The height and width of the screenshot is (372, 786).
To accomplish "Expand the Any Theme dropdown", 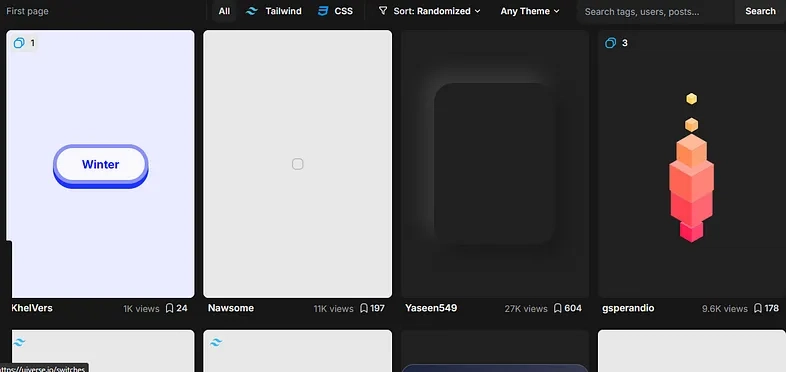I will pos(530,11).
